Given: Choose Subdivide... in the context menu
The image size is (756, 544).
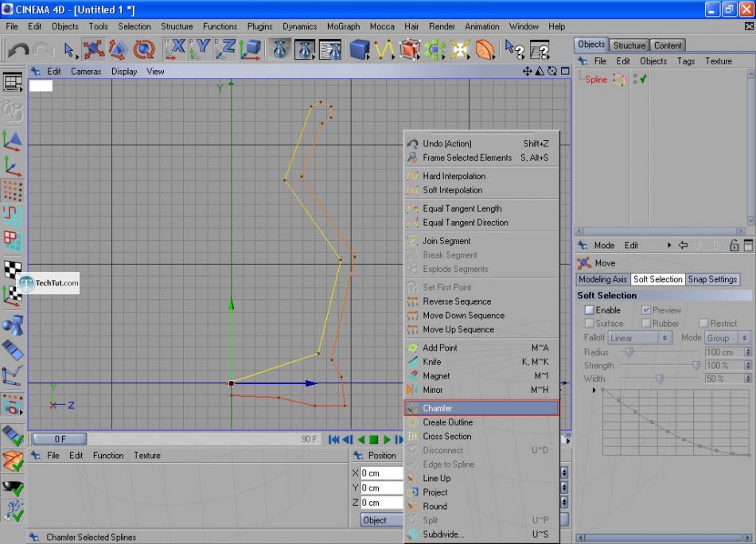Looking at the screenshot, I should click(x=481, y=534).
